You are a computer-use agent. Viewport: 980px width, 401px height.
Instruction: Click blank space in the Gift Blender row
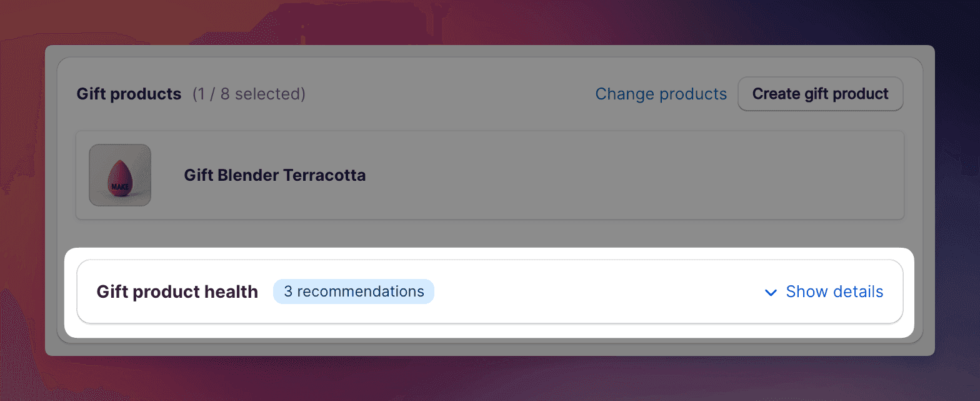(625, 175)
